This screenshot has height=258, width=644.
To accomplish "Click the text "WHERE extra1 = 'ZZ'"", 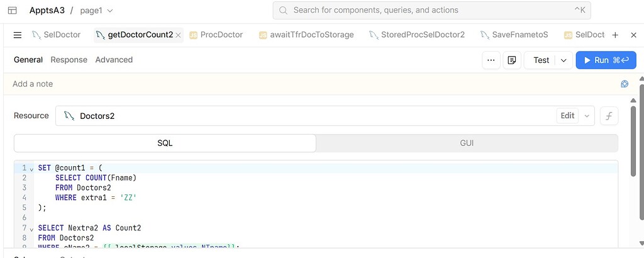I will tap(96, 198).
